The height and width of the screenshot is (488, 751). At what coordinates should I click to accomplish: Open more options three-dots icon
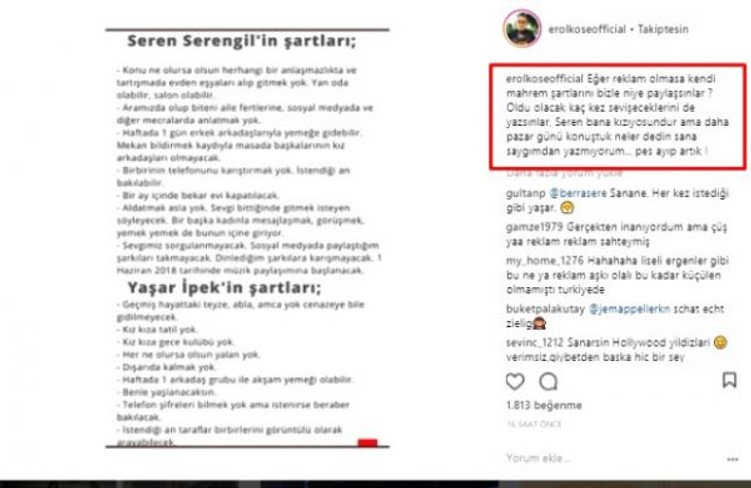732,459
